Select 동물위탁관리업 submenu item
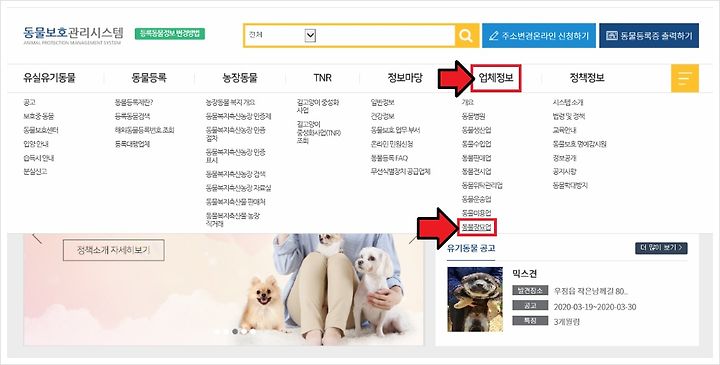 [x=482, y=185]
